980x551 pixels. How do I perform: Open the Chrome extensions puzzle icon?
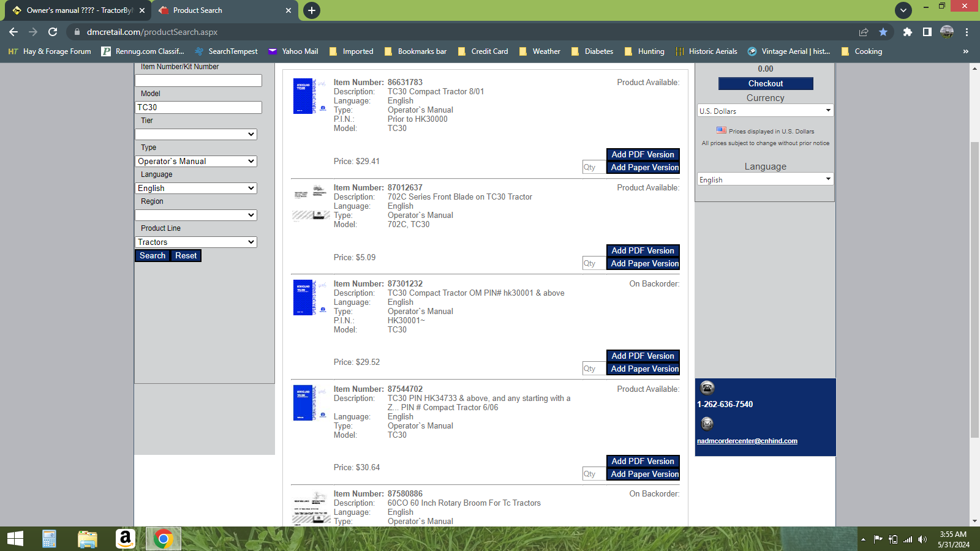(907, 32)
